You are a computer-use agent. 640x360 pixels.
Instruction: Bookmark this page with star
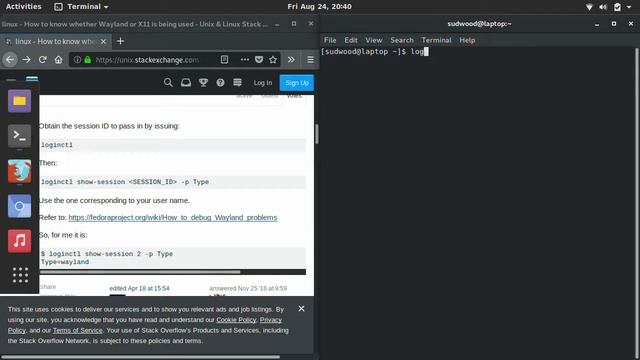click(273, 60)
